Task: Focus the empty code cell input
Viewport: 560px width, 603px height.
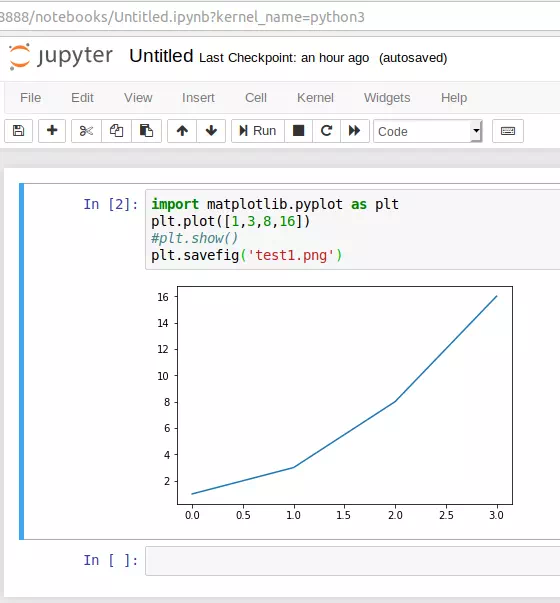Action: tap(352, 561)
